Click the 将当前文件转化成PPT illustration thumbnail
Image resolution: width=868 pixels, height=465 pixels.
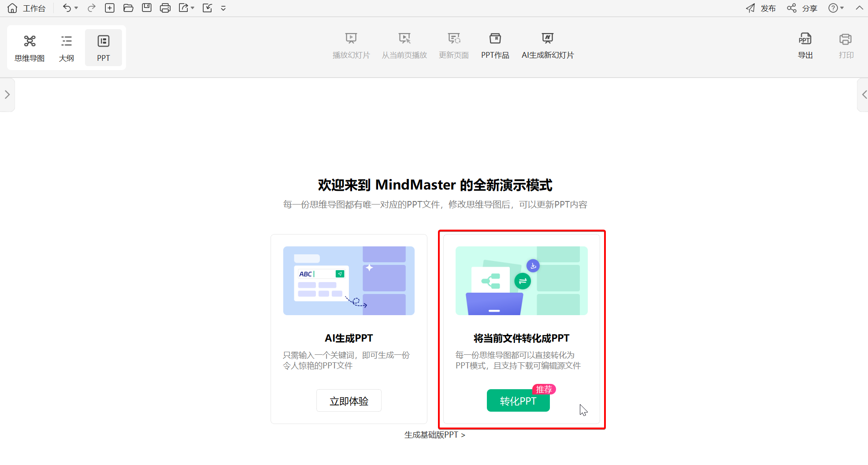click(x=522, y=281)
